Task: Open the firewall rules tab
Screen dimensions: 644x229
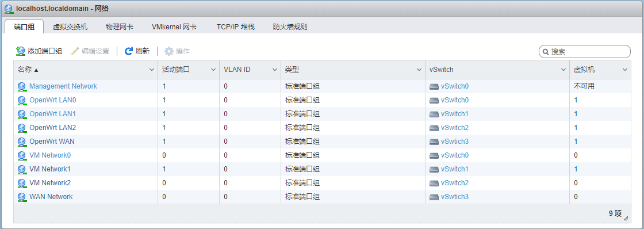Action: click(x=290, y=27)
